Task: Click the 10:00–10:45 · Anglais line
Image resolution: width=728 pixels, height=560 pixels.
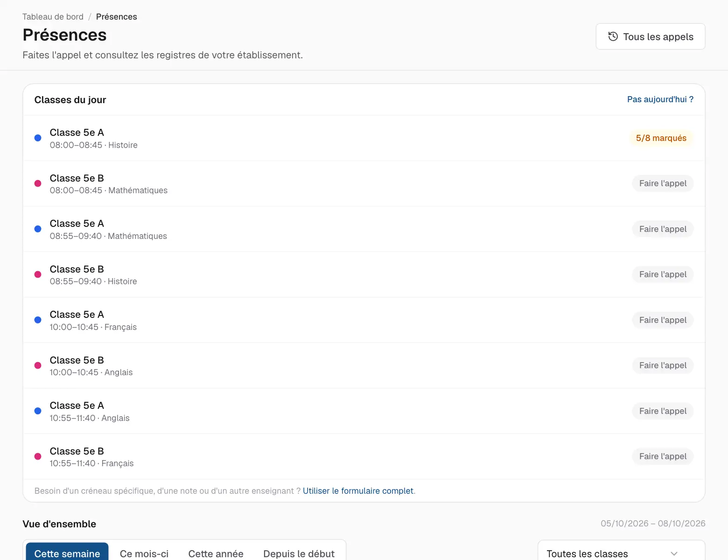Action: click(91, 372)
